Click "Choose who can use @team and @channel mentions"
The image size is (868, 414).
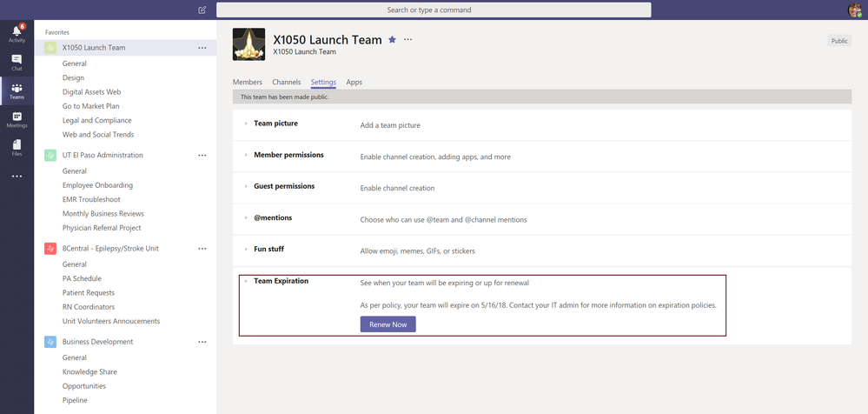coord(443,219)
